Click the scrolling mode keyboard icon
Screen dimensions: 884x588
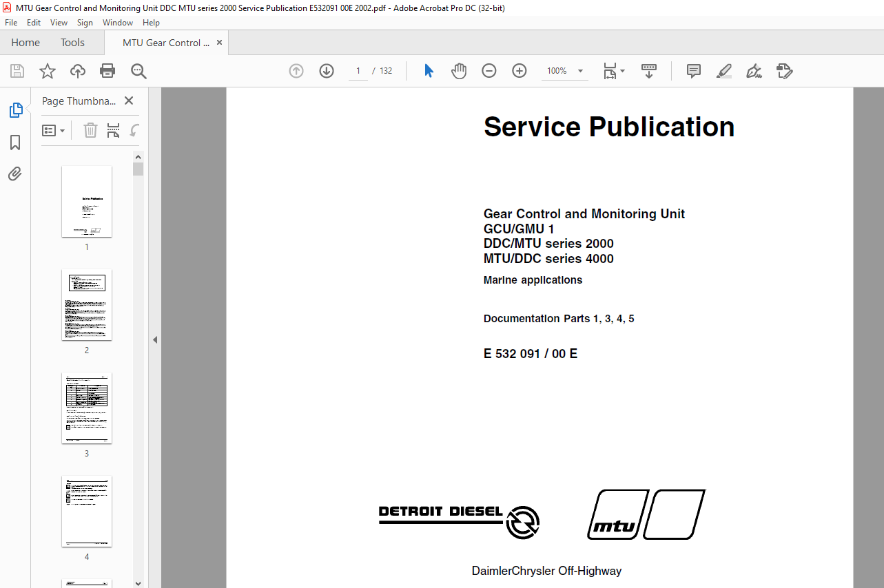[x=649, y=71]
